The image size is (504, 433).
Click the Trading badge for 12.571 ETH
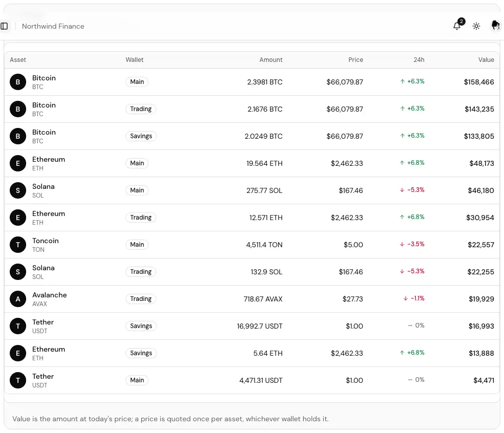point(141,218)
